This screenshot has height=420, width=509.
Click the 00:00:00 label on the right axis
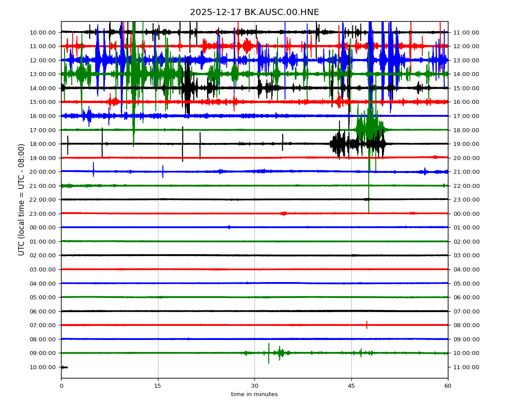tap(465, 214)
